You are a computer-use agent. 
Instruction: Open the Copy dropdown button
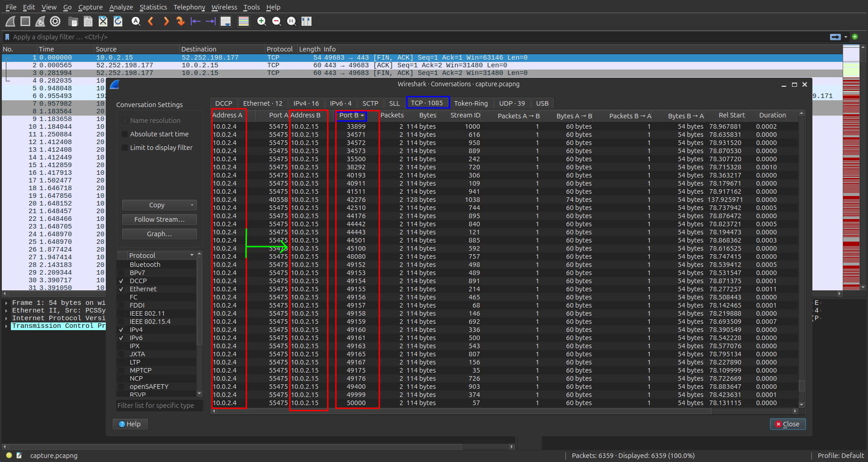[159, 205]
